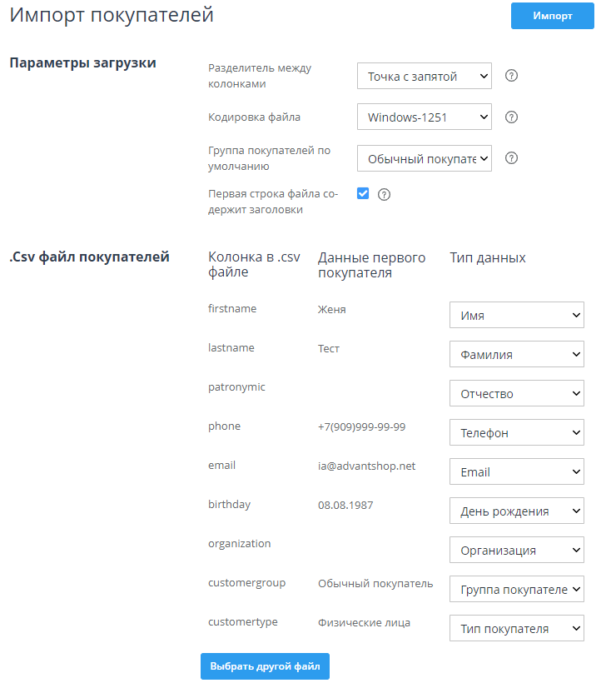Click help icon beside file encoding dropdown

coord(512,117)
